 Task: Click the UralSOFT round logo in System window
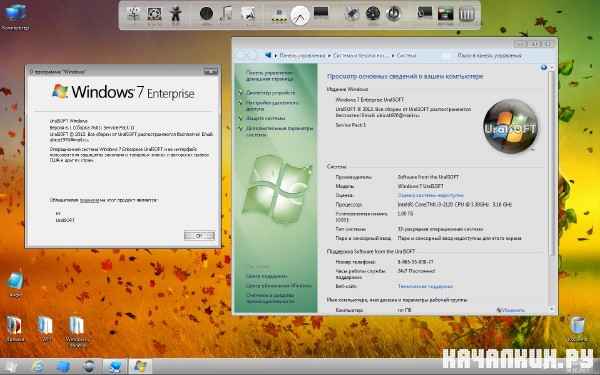(510, 126)
